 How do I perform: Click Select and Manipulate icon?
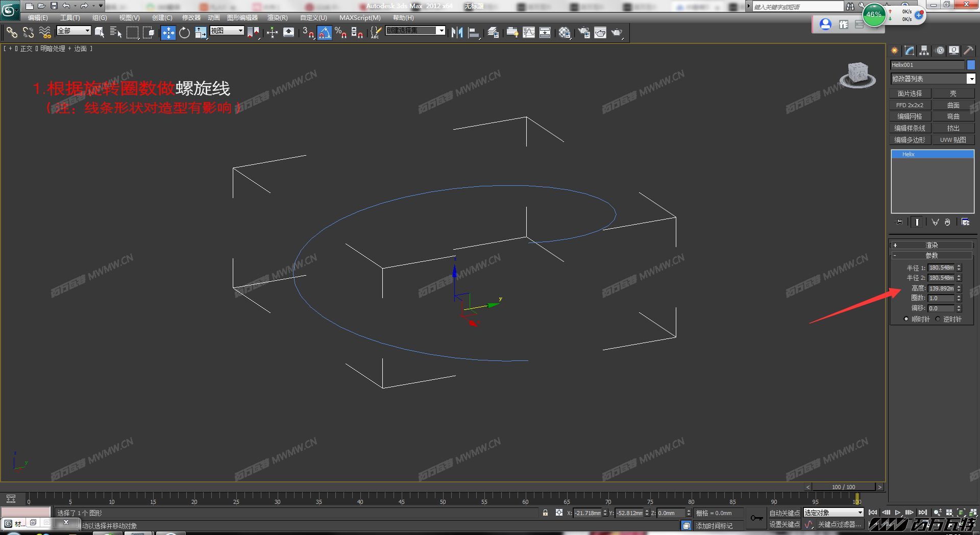[x=272, y=33]
